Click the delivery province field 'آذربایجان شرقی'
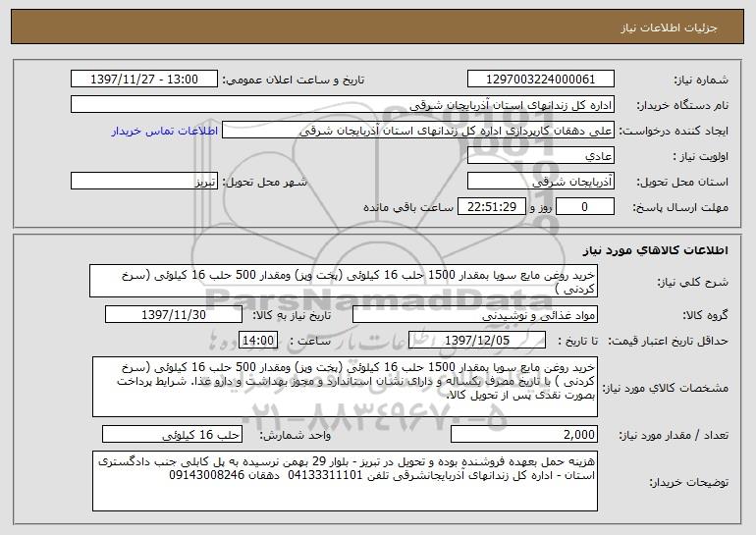This screenshot has width=756, height=535. (540, 182)
